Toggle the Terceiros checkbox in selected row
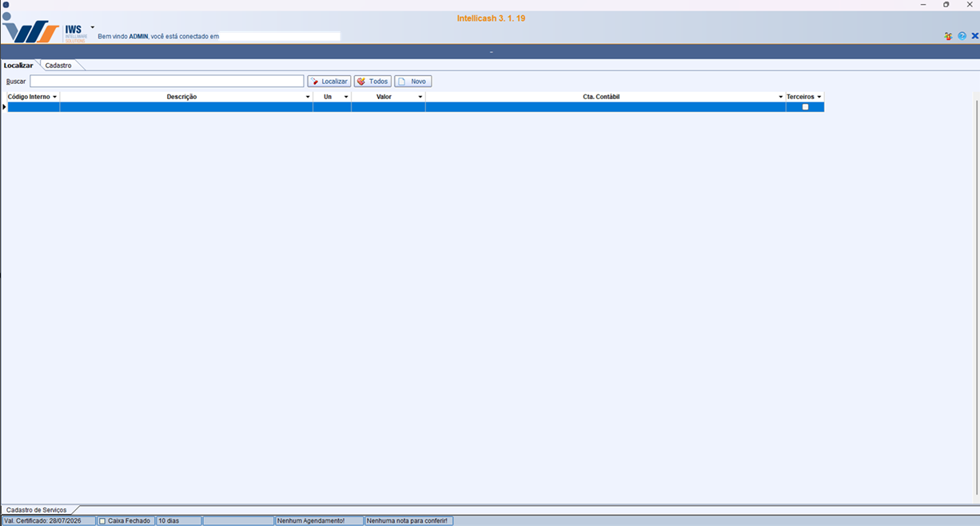Image resolution: width=980 pixels, height=526 pixels. (x=805, y=107)
